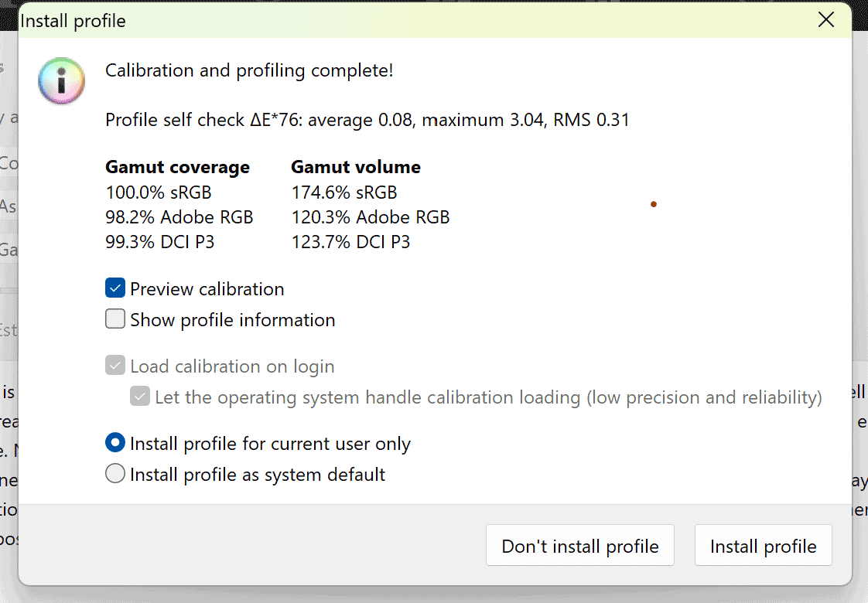Click the 174.6% sRGB volume value
This screenshot has width=868, height=603.
[344, 192]
